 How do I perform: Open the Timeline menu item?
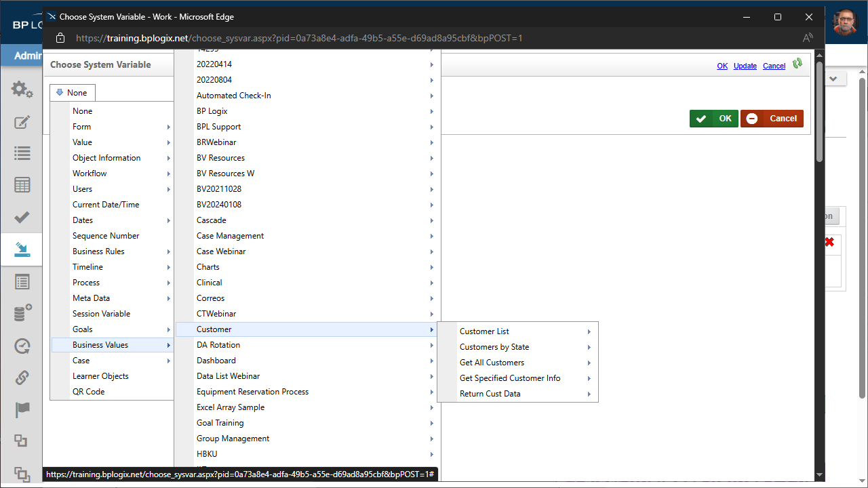113,267
